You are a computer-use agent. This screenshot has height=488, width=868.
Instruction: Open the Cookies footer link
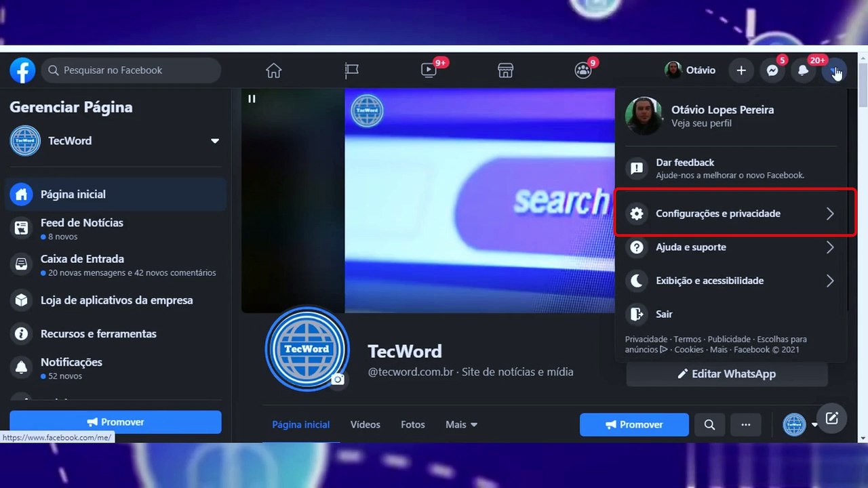[689, 350]
